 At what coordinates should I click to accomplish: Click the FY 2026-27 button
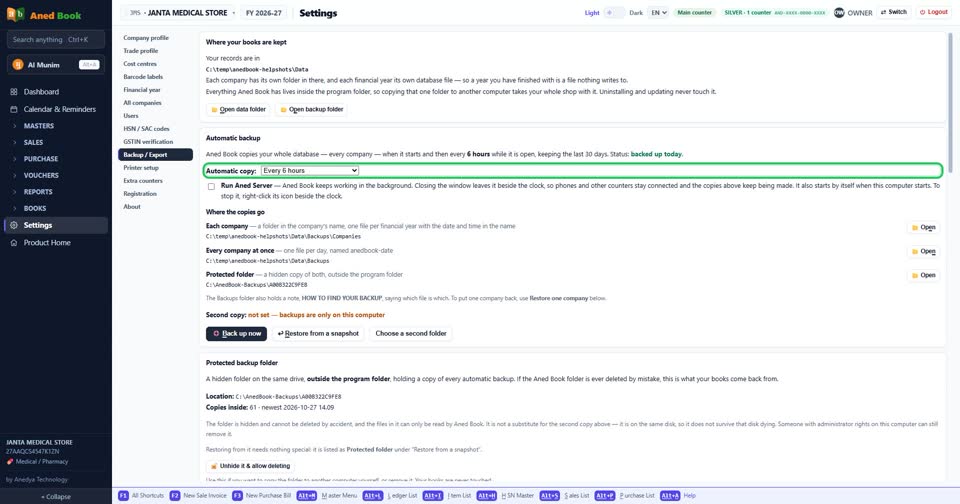point(264,13)
